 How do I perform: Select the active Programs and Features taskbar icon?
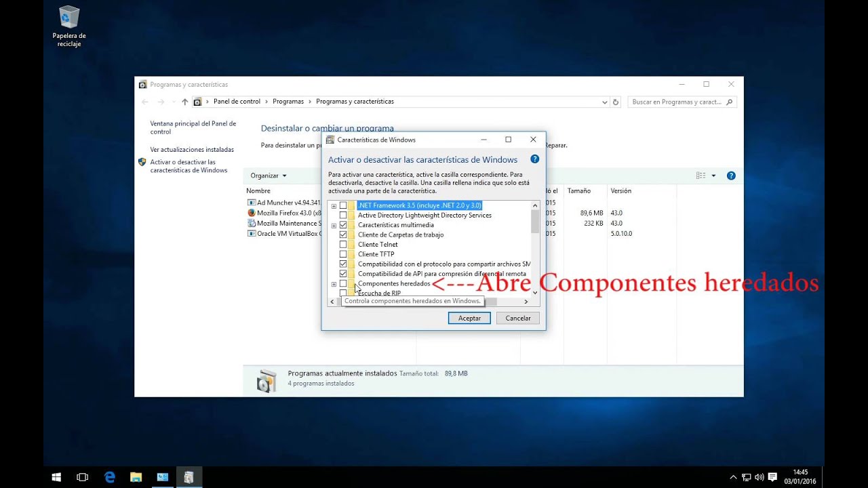pos(189,477)
